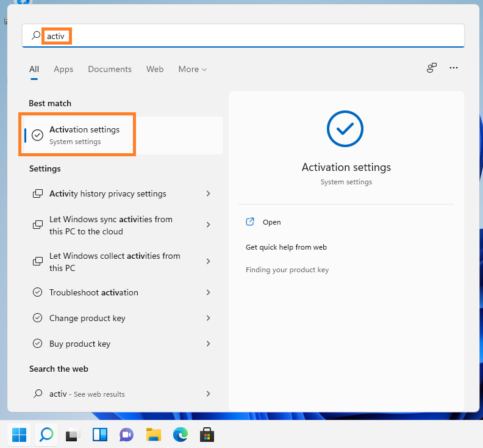The height and width of the screenshot is (448, 483).
Task: Expand the Troubleshoot activation chevron
Action: [x=208, y=292]
